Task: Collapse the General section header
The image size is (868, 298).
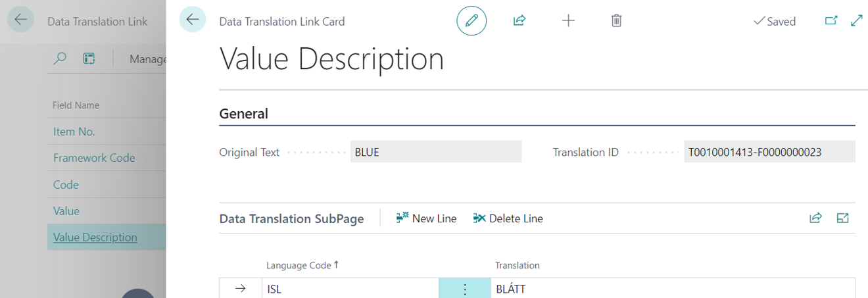Action: click(243, 114)
